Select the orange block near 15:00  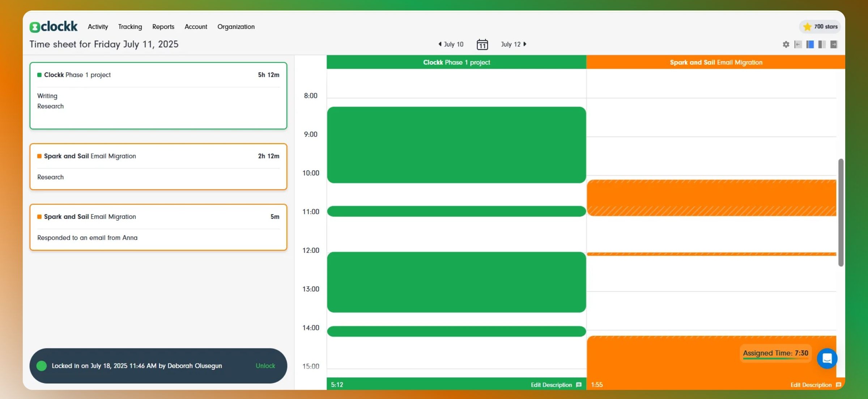(x=711, y=357)
